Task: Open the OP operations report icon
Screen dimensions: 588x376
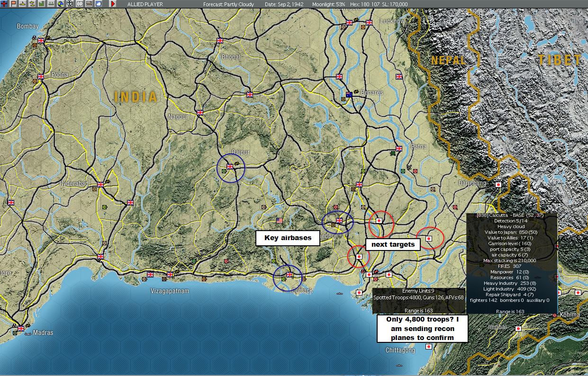Action: point(80,4)
